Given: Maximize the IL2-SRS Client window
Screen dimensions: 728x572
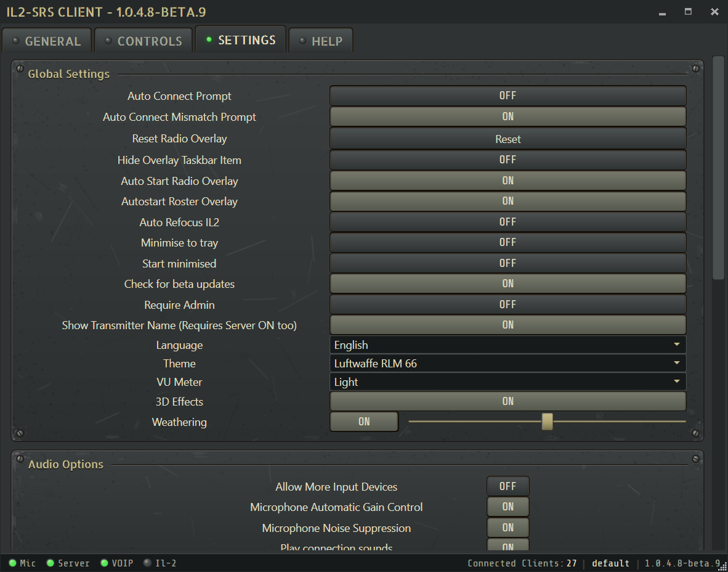Looking at the screenshot, I should 688,12.
